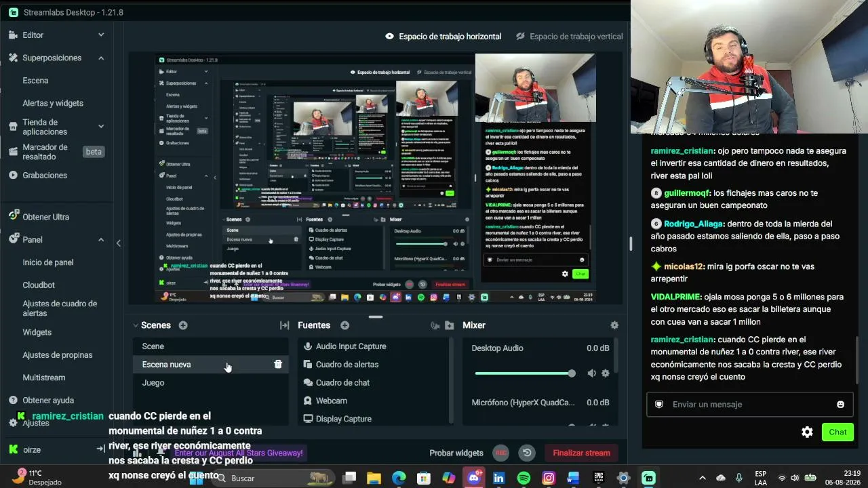
Task: Toggle studio mode icon in the Fuentes header
Action: pos(435,325)
